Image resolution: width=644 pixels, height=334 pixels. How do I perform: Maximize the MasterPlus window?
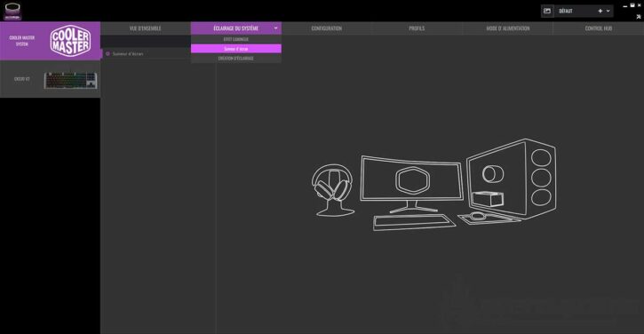pyautogui.click(x=632, y=5)
